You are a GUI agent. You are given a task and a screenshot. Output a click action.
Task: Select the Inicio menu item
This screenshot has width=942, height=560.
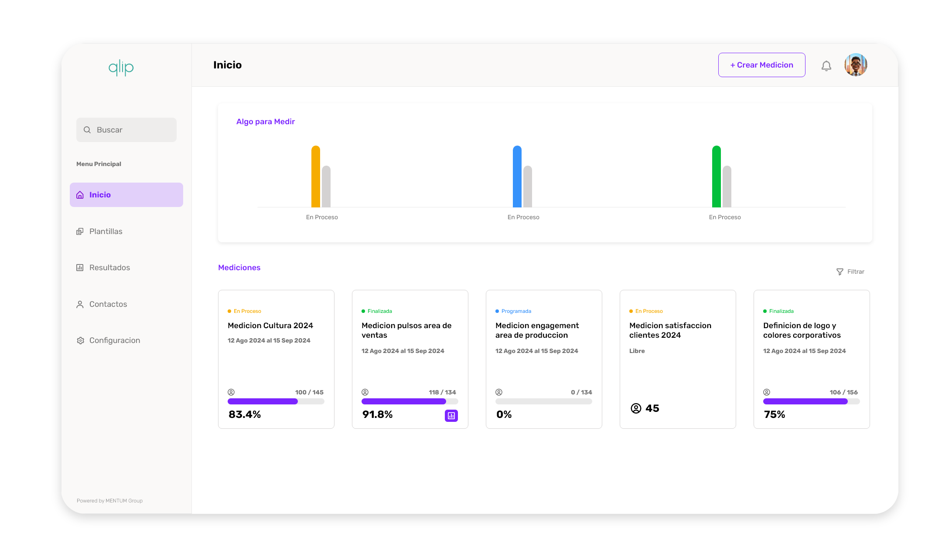(126, 195)
